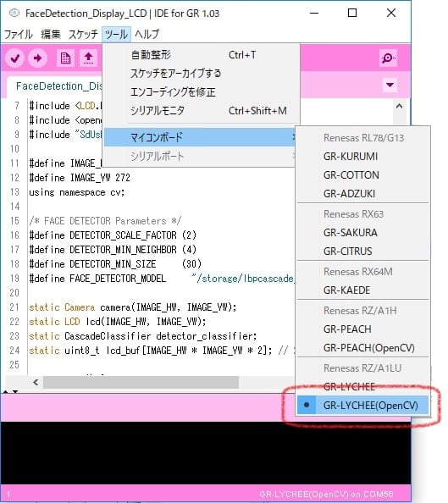Select エンコーディングを修正 menu entry
The width and height of the screenshot is (448, 503).
point(201,92)
